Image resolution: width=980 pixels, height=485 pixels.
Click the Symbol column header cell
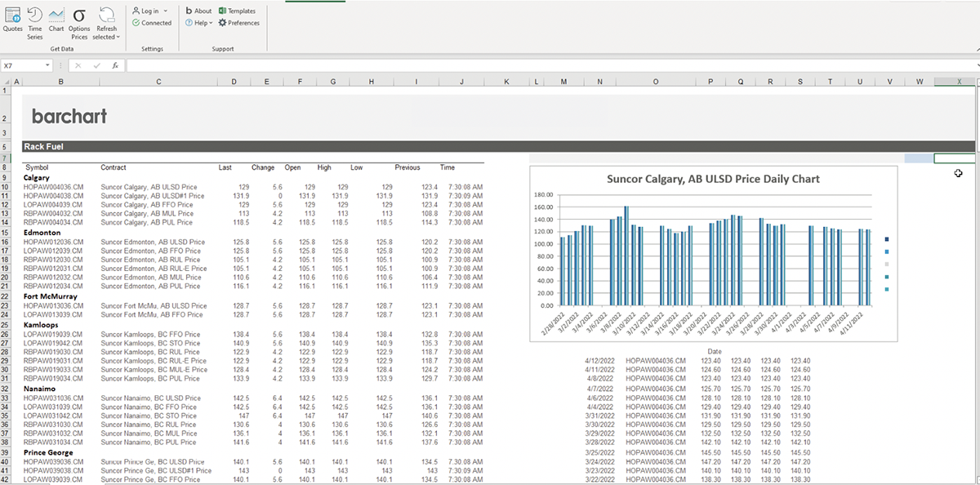(x=38, y=167)
